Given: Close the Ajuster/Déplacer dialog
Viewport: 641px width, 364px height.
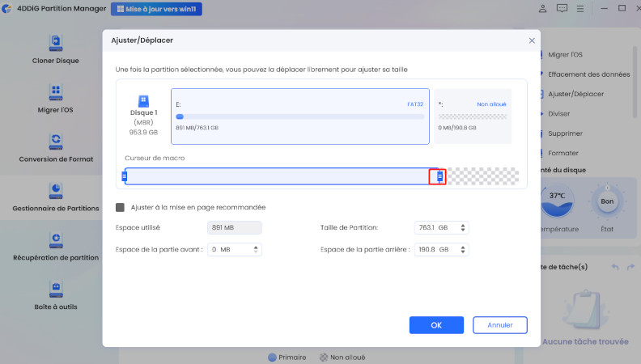Looking at the screenshot, I should click(532, 40).
